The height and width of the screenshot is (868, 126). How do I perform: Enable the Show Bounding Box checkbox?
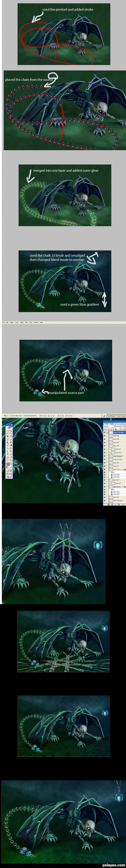pos(24,415)
